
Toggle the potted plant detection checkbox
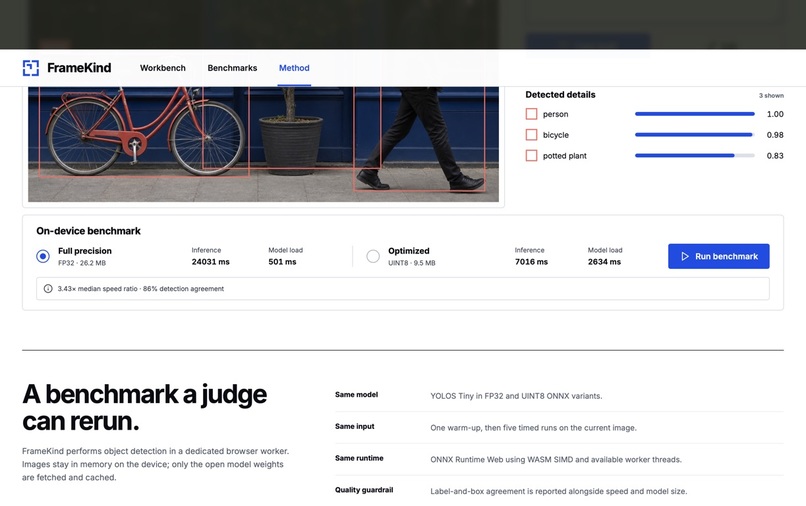[x=532, y=155]
